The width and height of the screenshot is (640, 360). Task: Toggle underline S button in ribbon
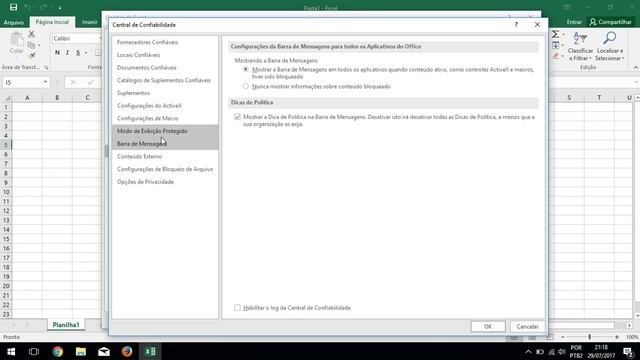pos(78,53)
